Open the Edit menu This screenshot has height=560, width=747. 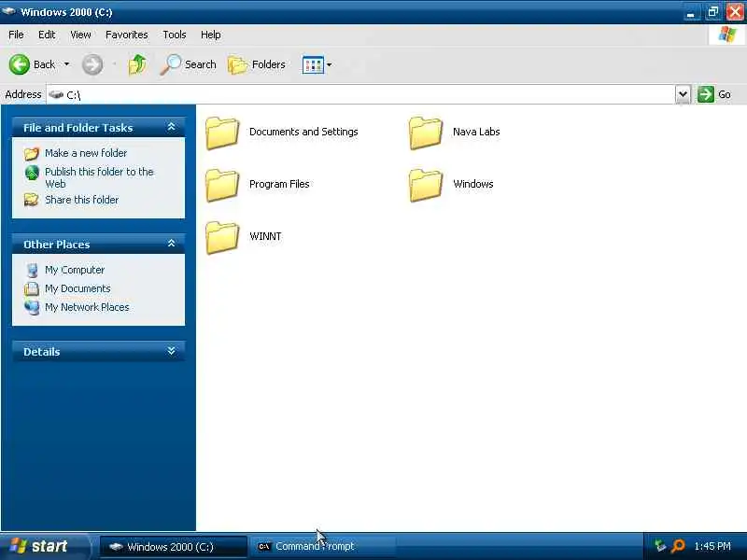point(47,35)
